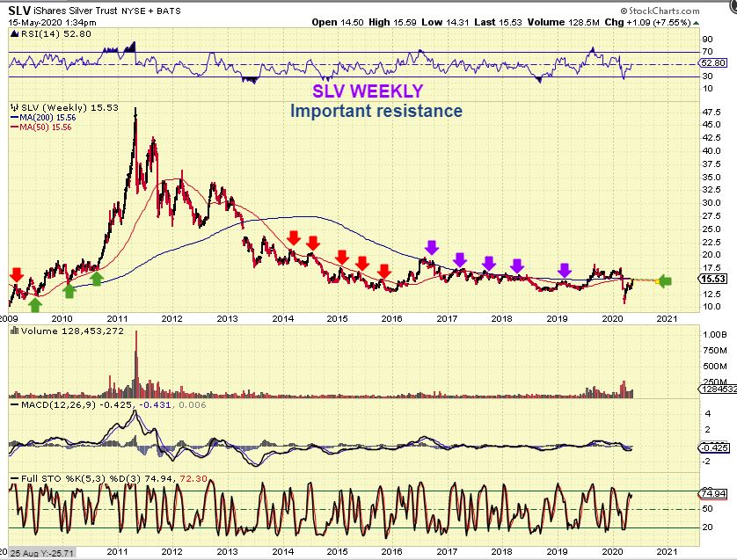737x560 pixels.
Task: Click the SLV ticker symbol in the header
Action: [19, 11]
